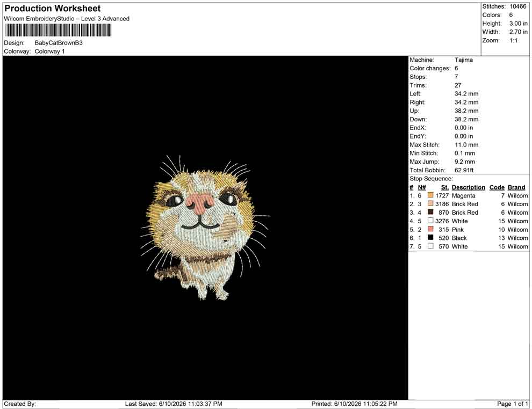Click the design name BabyCatBrownB3

59,43
